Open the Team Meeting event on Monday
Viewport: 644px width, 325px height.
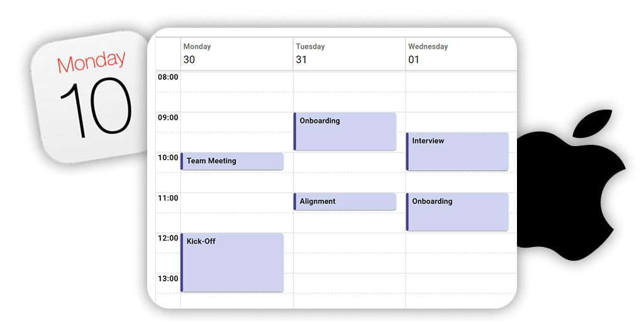click(x=232, y=161)
